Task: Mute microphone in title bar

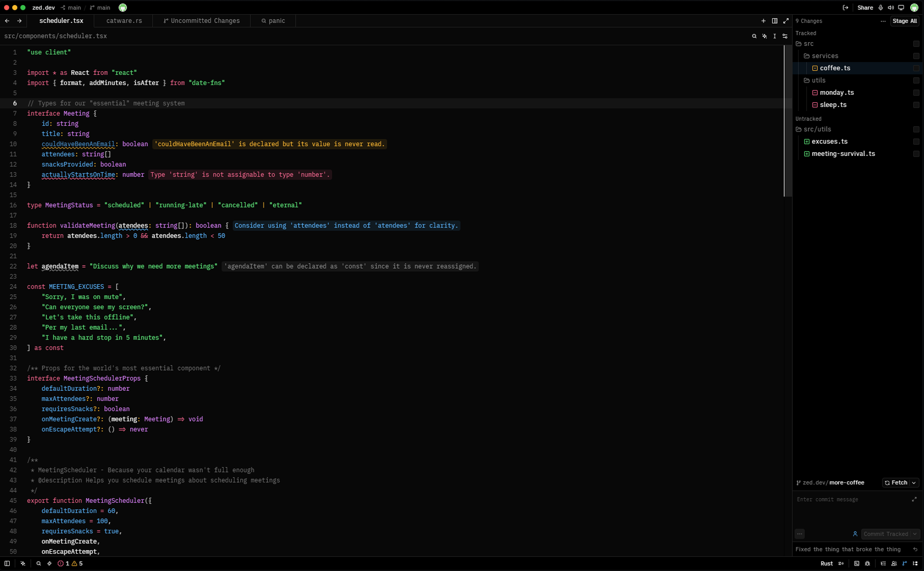Action: point(881,8)
